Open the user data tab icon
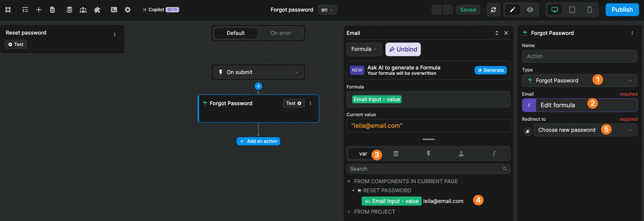The height and width of the screenshot is (221, 644). click(461, 154)
